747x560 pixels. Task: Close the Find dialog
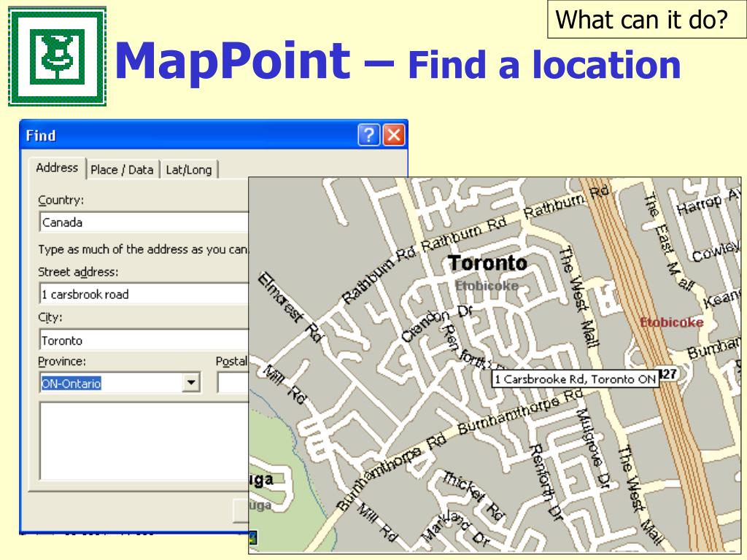click(394, 135)
